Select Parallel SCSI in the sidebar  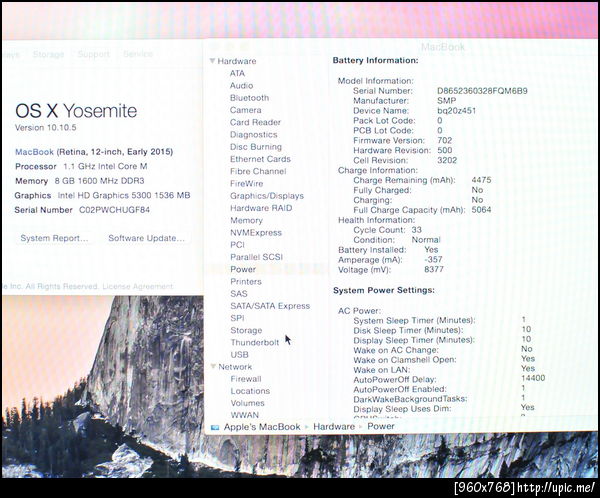point(257,257)
